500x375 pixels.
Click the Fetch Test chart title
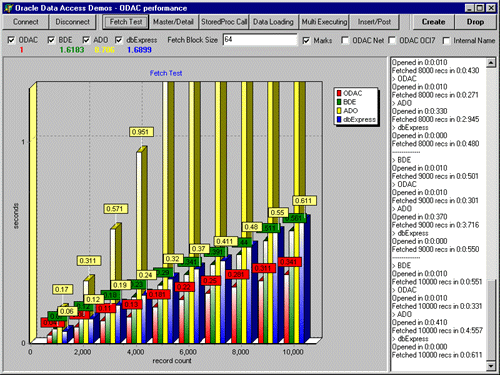pos(166,73)
